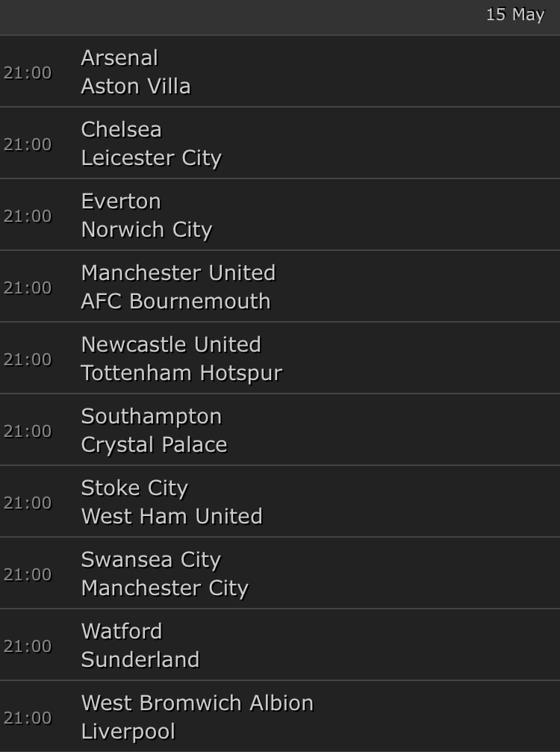Open the Arsenal vs Aston Villa fixture

point(280,72)
